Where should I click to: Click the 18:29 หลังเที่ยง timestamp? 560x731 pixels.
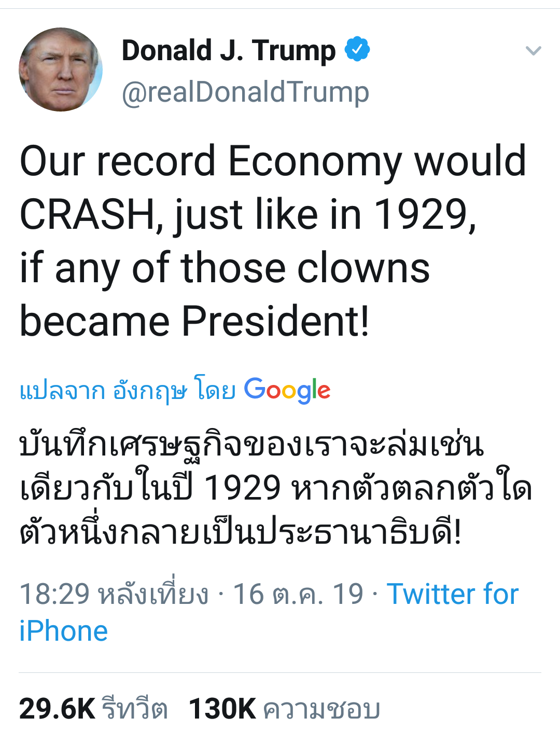click(x=114, y=594)
